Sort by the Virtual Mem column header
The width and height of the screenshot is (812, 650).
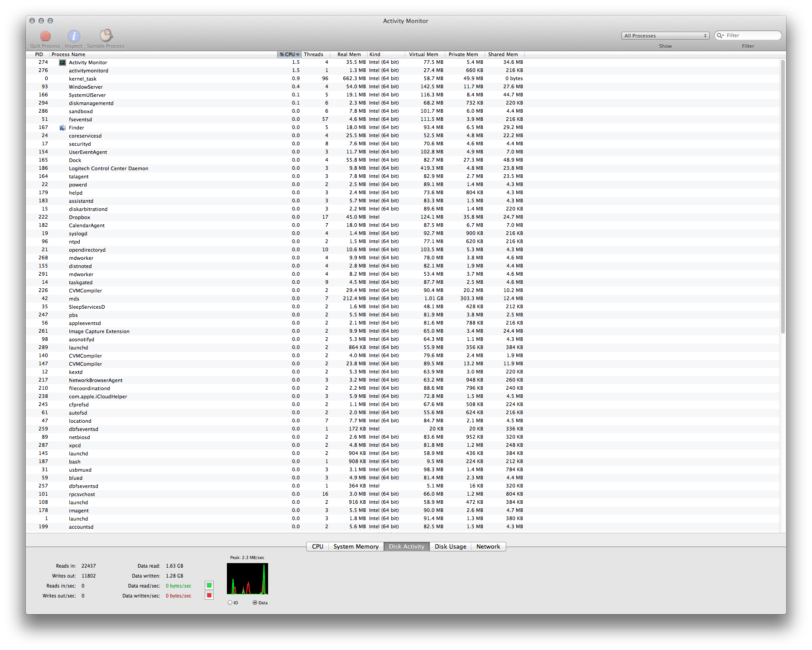point(424,54)
